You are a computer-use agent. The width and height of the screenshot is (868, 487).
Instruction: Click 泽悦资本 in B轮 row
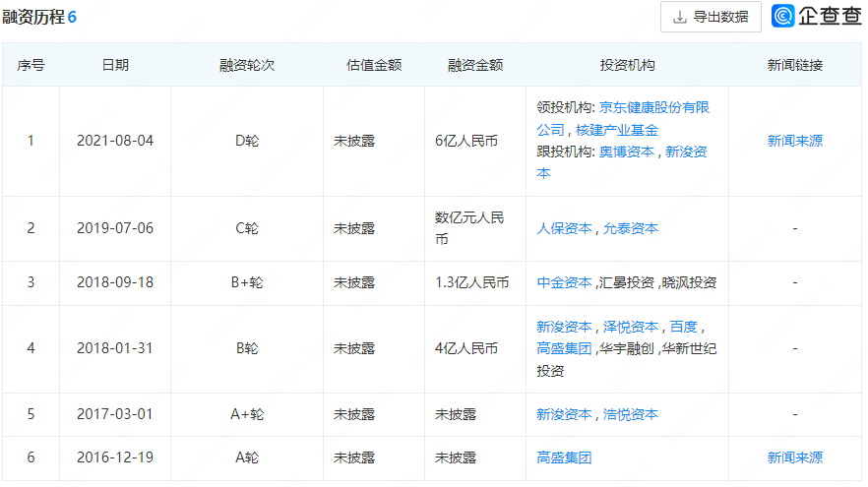(x=631, y=327)
